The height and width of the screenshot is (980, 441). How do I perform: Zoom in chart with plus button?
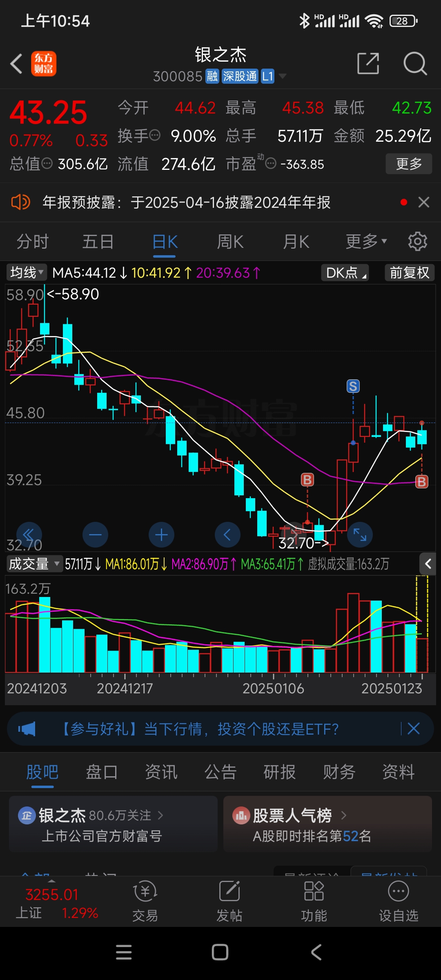[161, 535]
